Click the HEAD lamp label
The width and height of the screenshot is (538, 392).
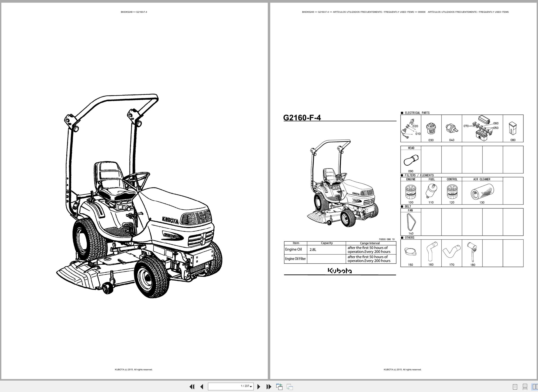tap(411, 148)
